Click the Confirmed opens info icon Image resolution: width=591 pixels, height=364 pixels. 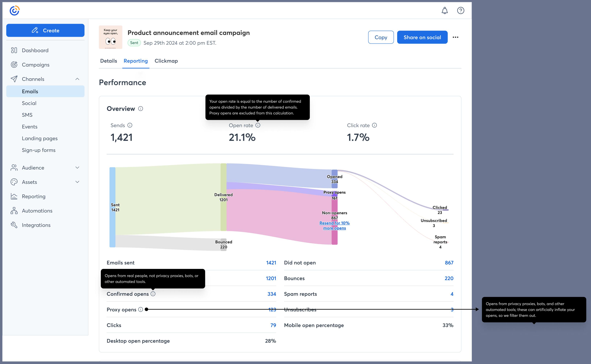point(153,294)
